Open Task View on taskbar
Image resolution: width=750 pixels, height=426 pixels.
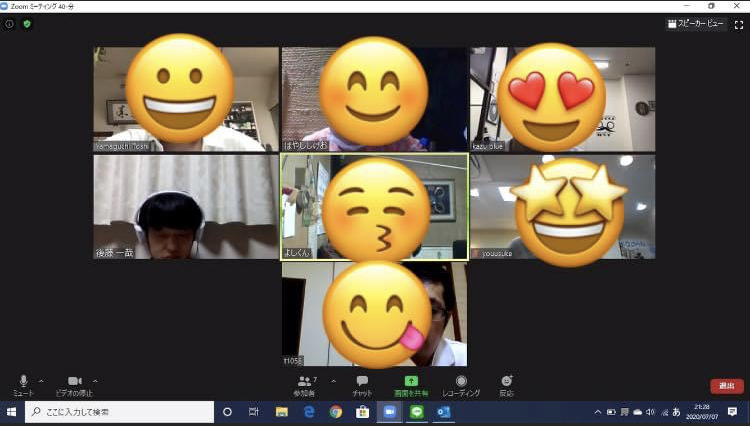click(254, 412)
